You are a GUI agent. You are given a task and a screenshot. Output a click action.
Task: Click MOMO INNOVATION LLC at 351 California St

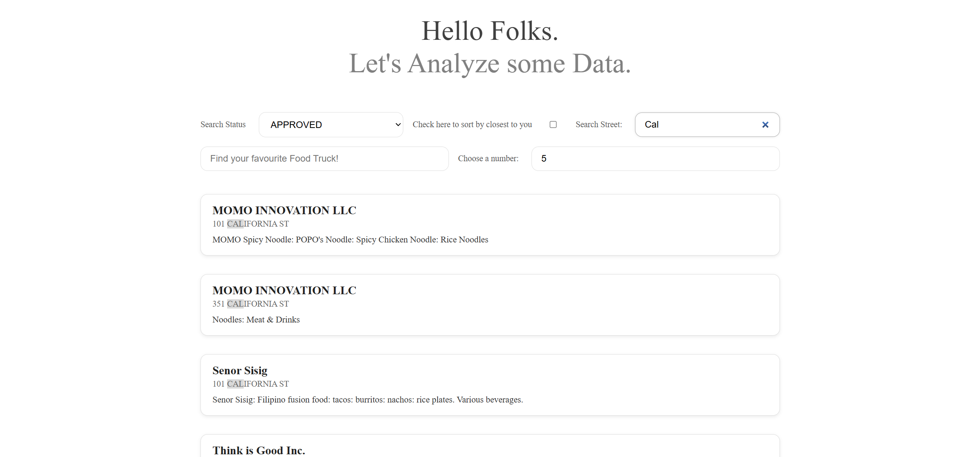[489, 304]
